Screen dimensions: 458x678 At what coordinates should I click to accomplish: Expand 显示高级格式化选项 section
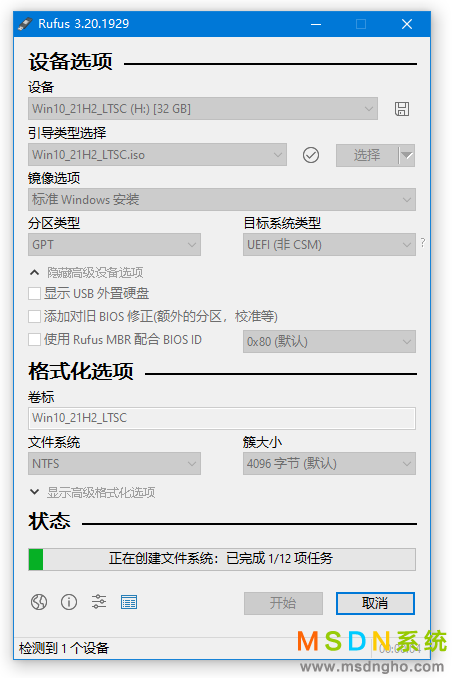(92, 492)
